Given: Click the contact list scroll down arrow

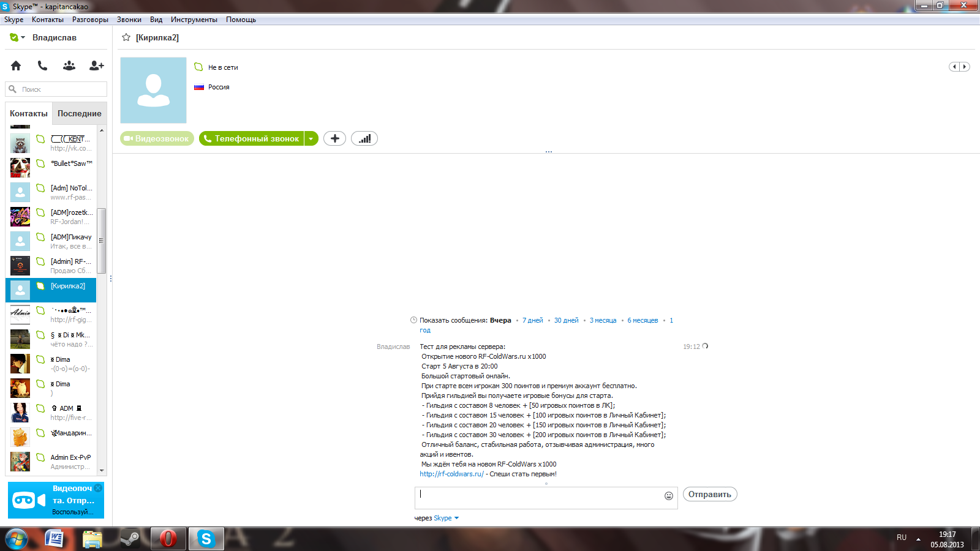Looking at the screenshot, I should click(102, 470).
